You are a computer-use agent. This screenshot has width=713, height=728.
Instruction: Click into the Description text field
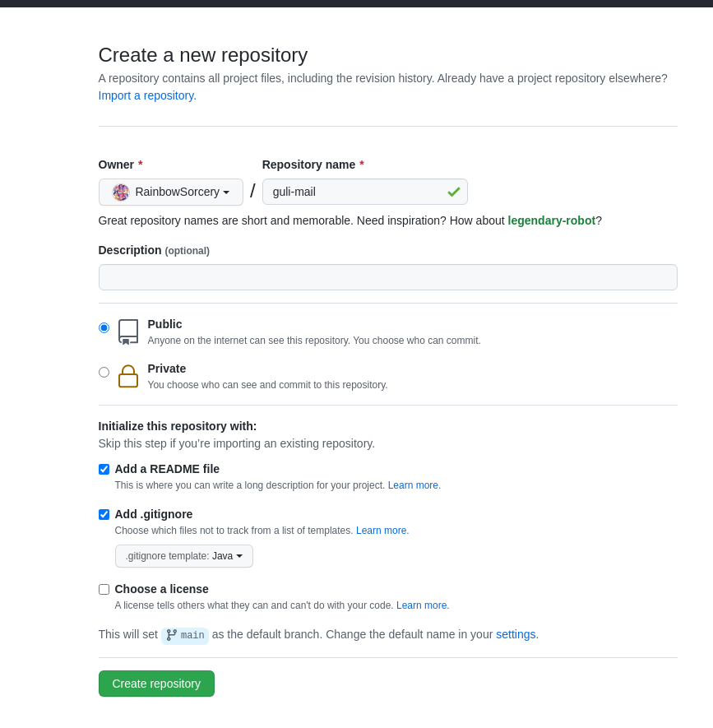coord(387,277)
